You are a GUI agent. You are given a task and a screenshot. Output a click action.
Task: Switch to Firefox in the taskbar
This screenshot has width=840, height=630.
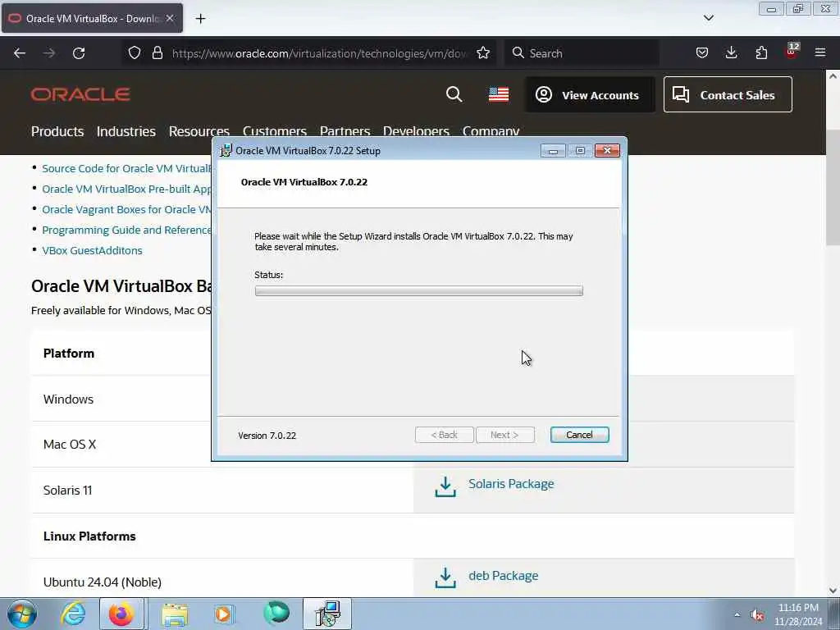[121, 614]
